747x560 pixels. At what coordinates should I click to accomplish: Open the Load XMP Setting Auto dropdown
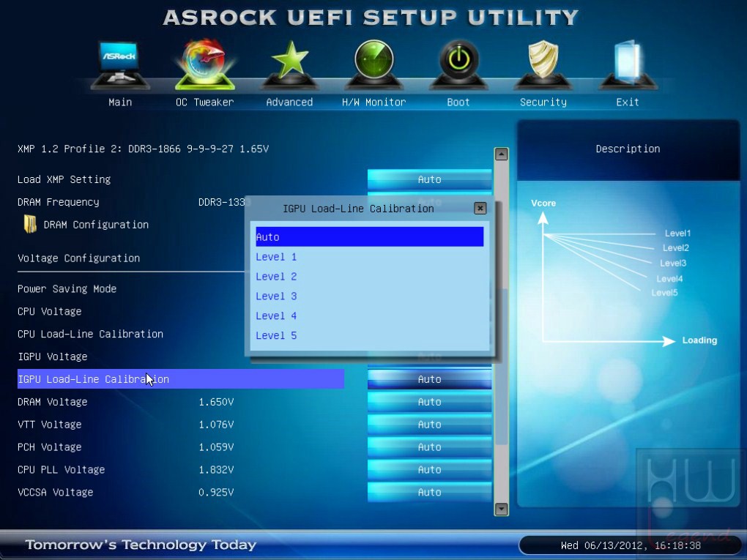point(429,179)
